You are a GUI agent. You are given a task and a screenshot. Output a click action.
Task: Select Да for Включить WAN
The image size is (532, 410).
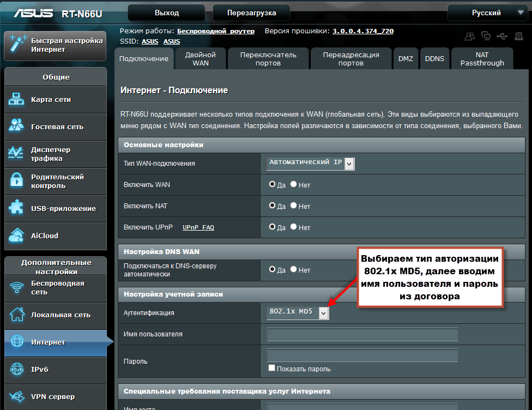pos(272,184)
